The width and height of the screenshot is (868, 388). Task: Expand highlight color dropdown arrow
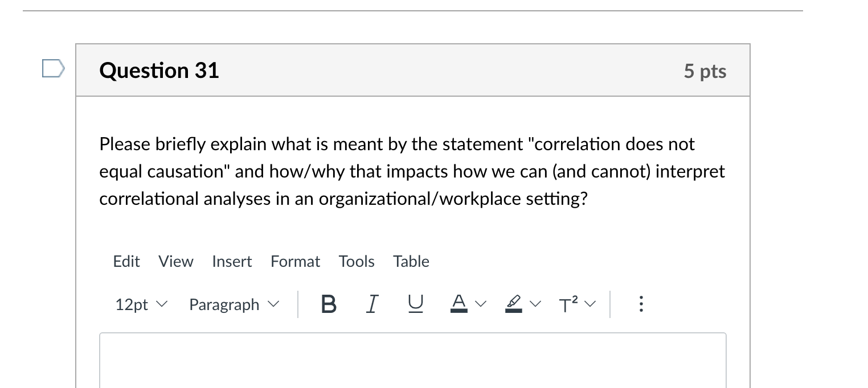[x=535, y=305]
